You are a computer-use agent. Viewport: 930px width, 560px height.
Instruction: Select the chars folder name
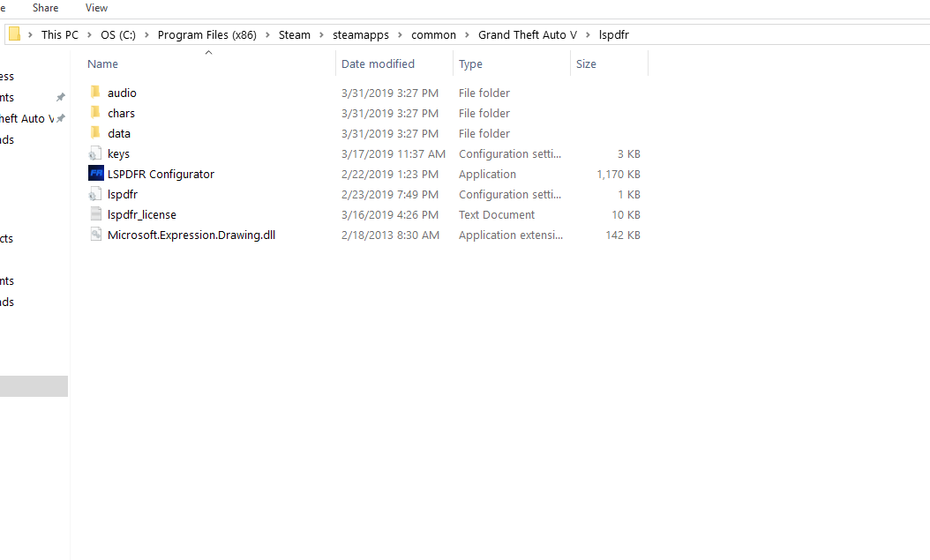[121, 113]
